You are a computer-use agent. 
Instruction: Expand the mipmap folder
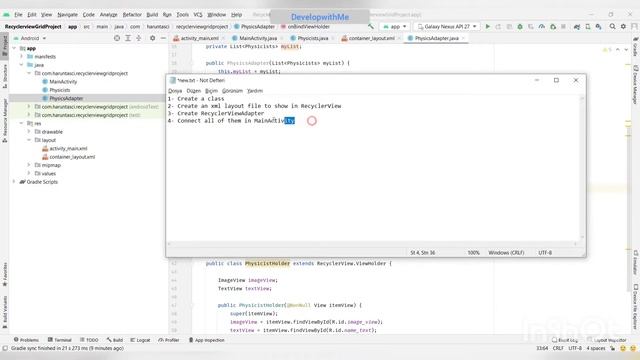click(x=29, y=165)
